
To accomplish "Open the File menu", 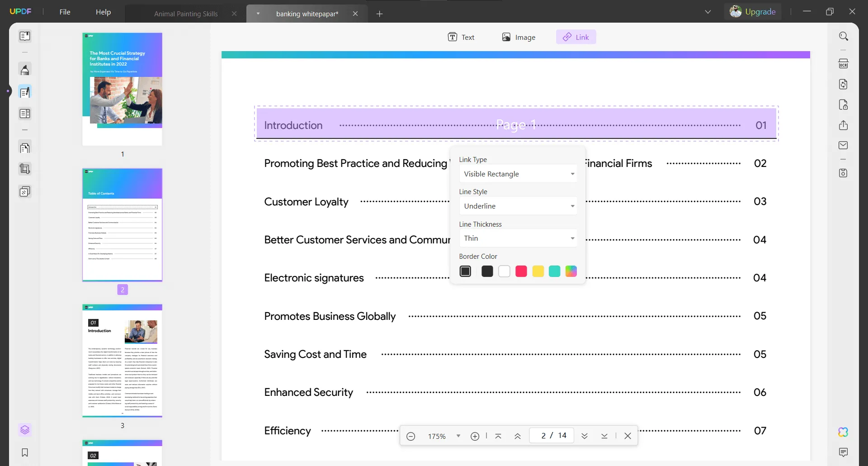I will pos(65,12).
